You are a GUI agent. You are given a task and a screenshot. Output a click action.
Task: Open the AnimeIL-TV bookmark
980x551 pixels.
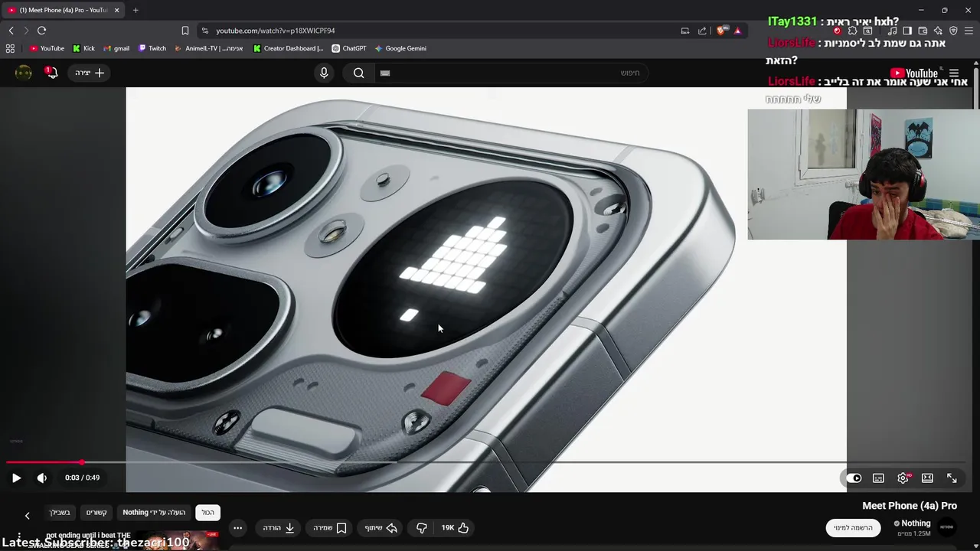click(x=209, y=48)
